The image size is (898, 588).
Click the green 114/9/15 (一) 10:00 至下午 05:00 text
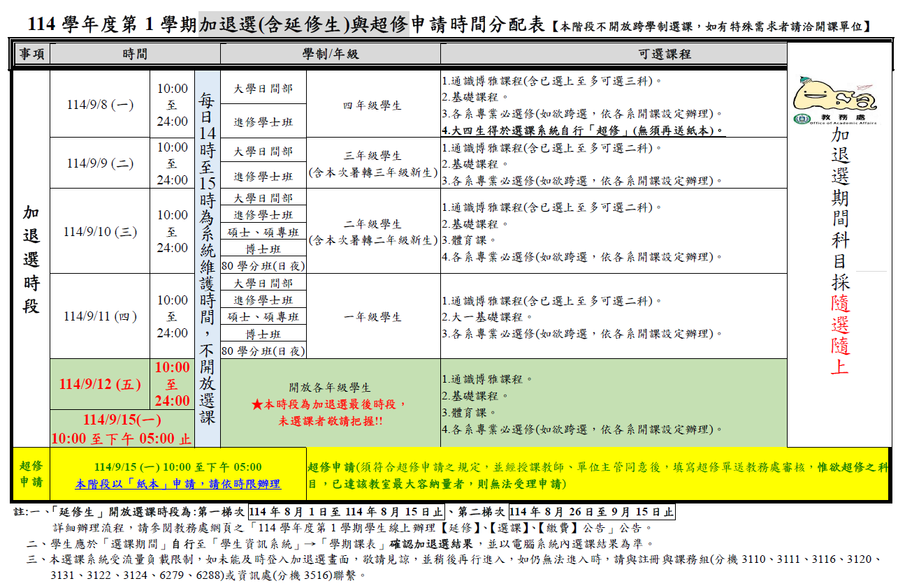[178, 467]
